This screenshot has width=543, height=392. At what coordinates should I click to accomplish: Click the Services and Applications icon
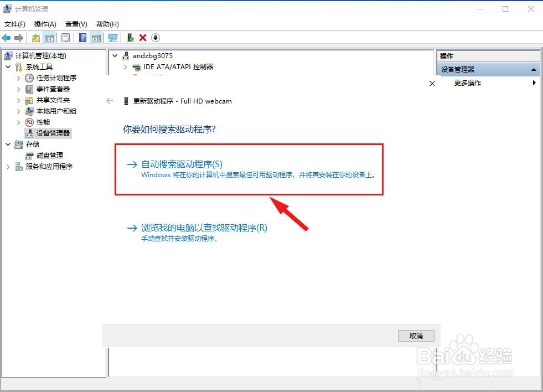[x=19, y=167]
